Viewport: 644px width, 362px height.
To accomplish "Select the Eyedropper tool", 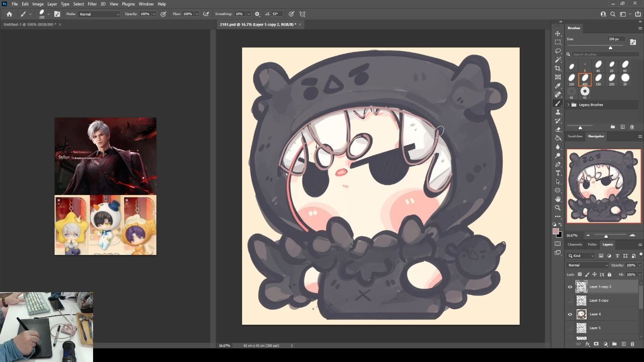I will point(558,86).
